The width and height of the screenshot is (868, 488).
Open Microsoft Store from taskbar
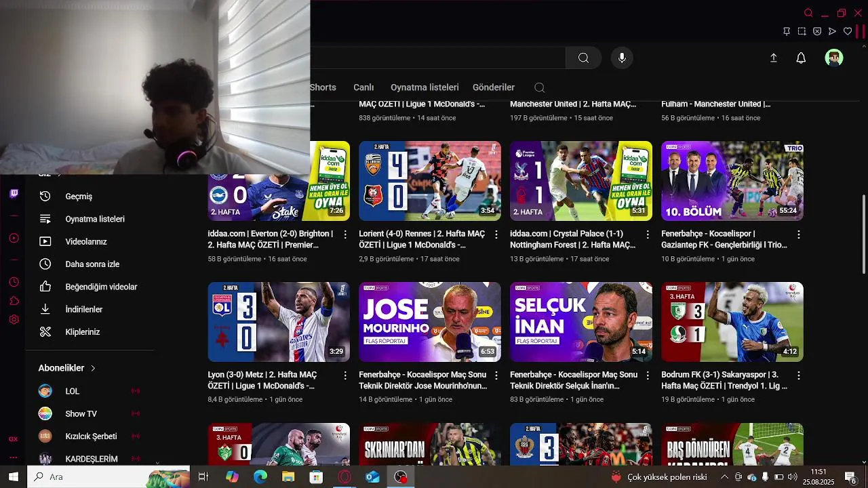coord(316,477)
